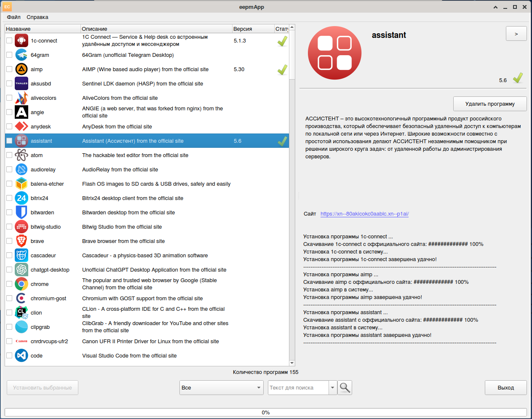Click the bitwig-studio icon
The width and height of the screenshot is (532, 419).
coord(21,227)
